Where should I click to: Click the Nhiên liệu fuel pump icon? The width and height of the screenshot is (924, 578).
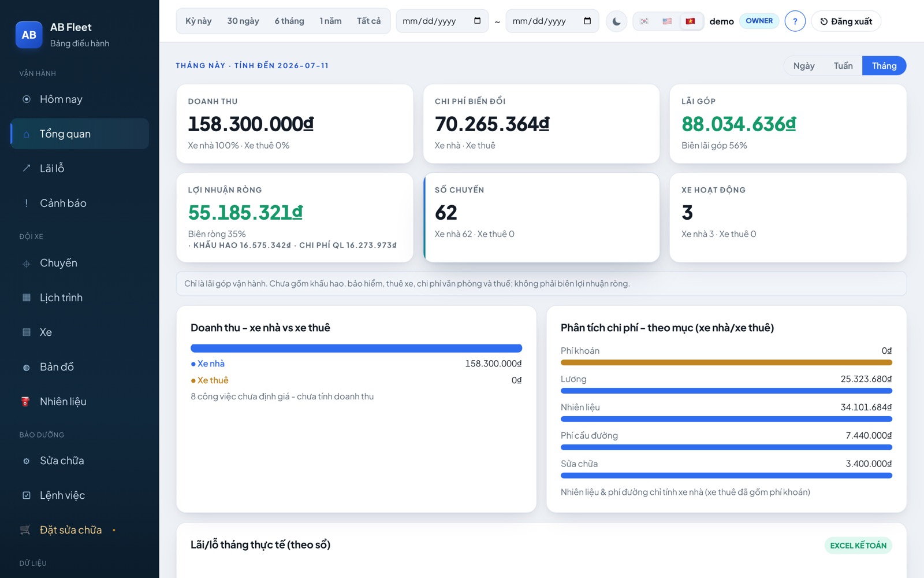(x=25, y=402)
